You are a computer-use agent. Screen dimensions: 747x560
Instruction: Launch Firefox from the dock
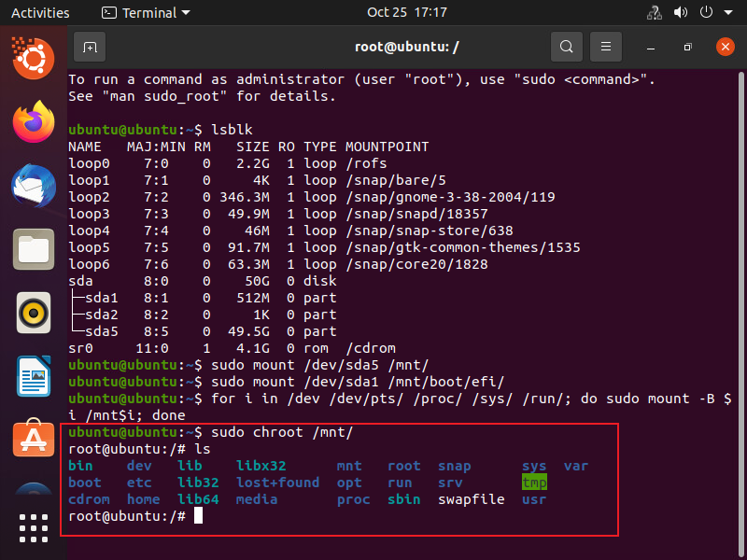(x=34, y=121)
